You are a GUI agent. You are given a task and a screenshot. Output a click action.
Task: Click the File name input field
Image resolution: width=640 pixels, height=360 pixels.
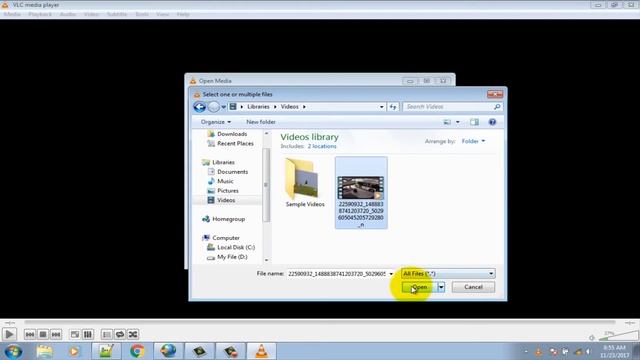tap(338, 274)
